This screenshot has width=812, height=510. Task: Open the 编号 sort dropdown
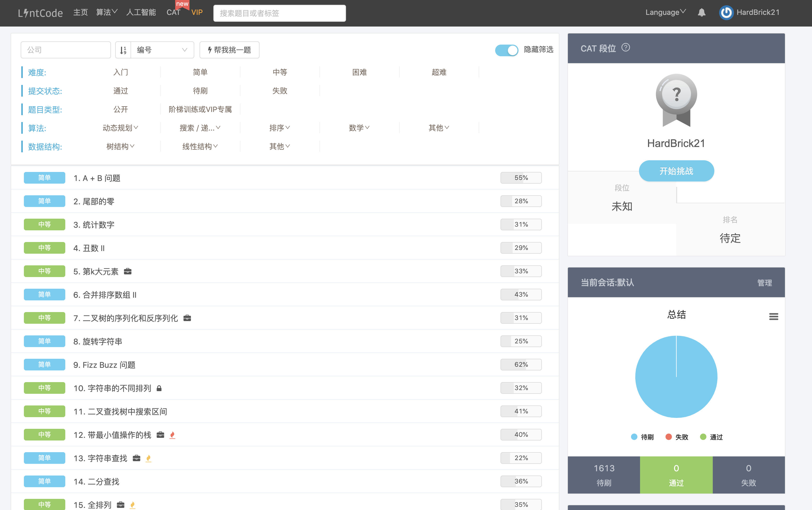click(x=162, y=50)
